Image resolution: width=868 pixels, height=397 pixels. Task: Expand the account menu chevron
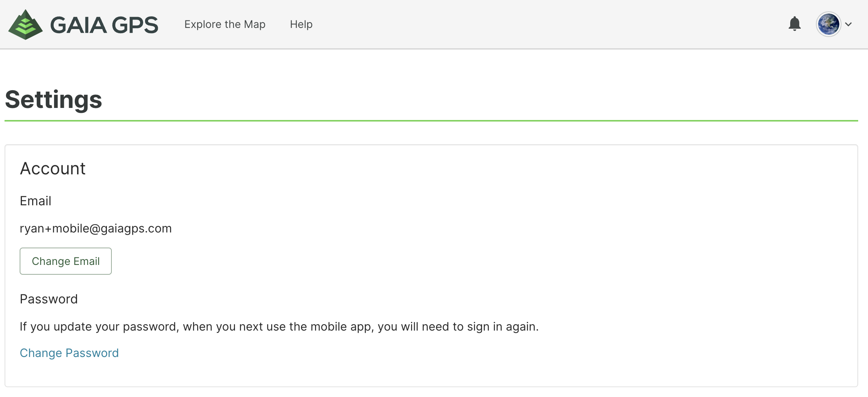coord(848,25)
